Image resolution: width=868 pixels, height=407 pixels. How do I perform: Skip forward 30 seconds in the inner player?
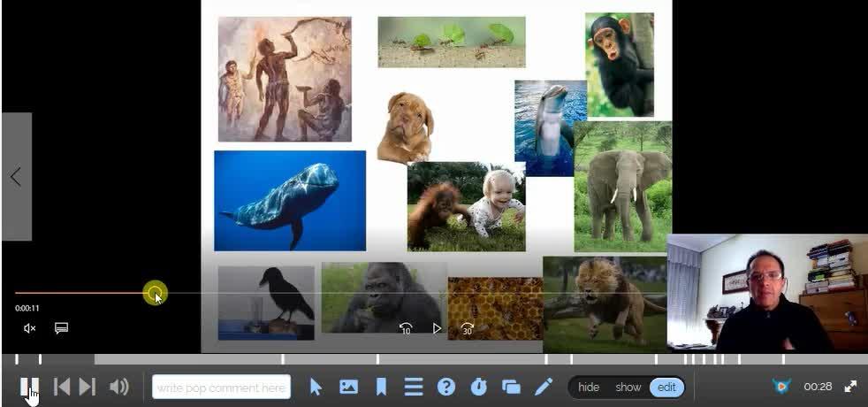467,328
